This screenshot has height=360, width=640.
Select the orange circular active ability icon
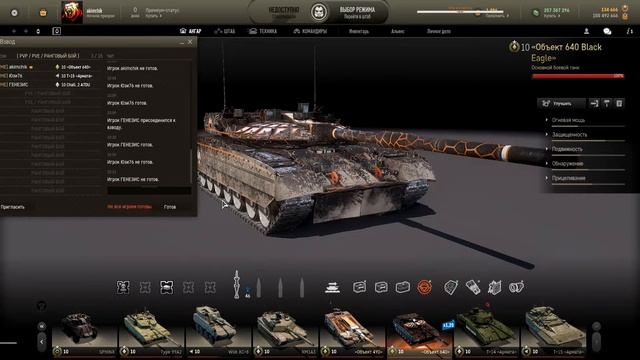(424, 287)
